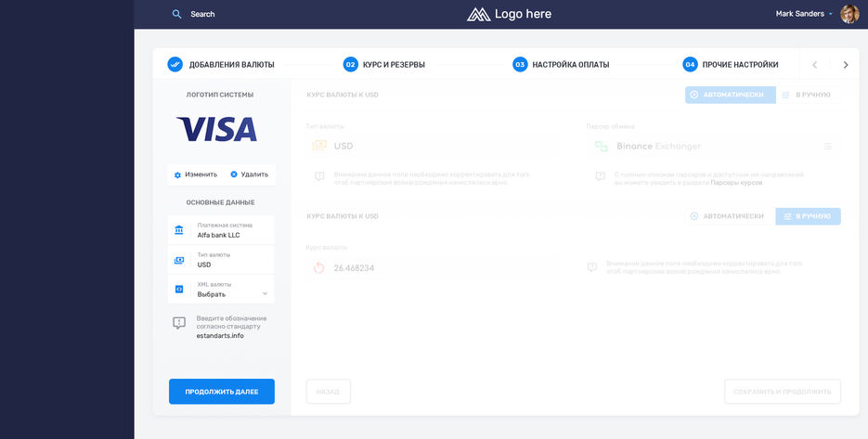Click Удалить logo button
The height and width of the screenshot is (439, 868).
click(249, 174)
